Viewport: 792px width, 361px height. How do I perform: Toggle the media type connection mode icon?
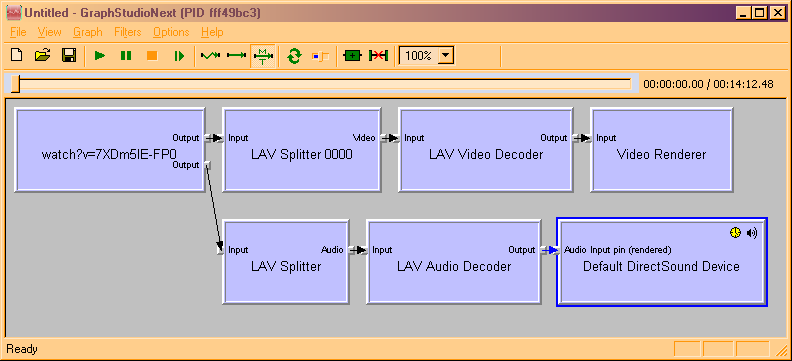coord(263,56)
